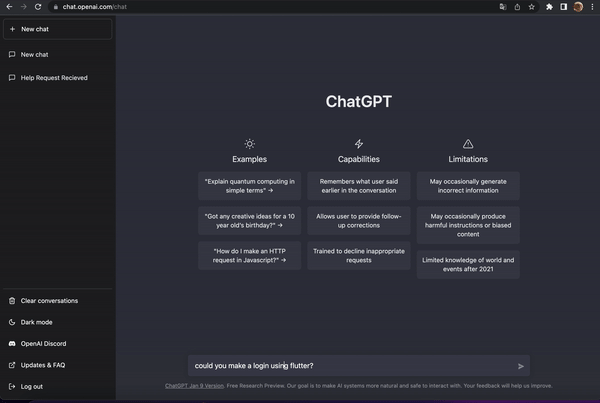
Task: Go back using the browser back arrow
Action: pos(9,7)
